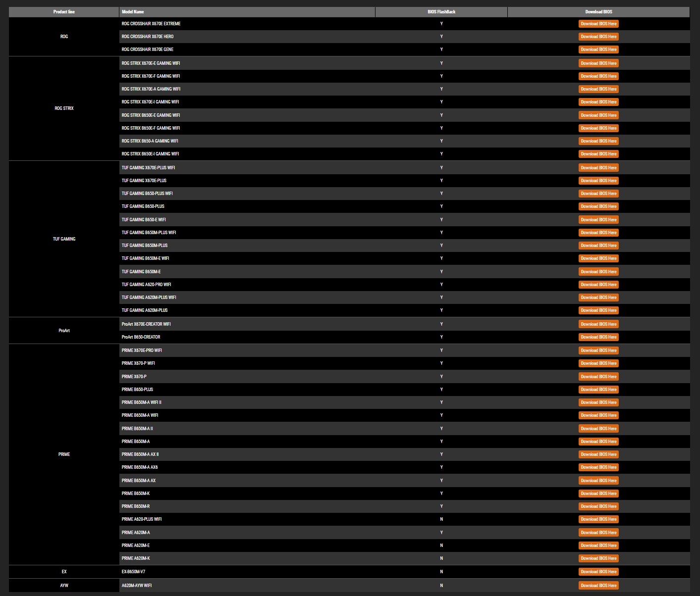Select the PRIME B650M-K model name
Screen dimensions: 700x596
136,494
